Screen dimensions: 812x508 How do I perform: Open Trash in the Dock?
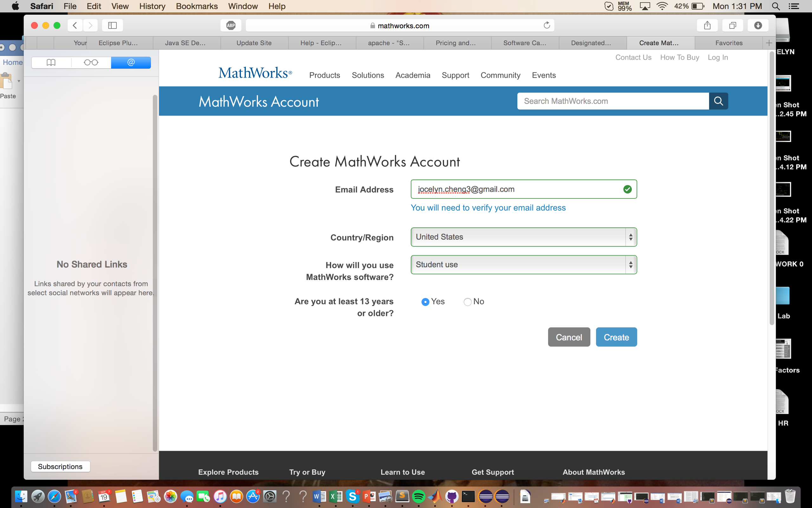point(790,496)
